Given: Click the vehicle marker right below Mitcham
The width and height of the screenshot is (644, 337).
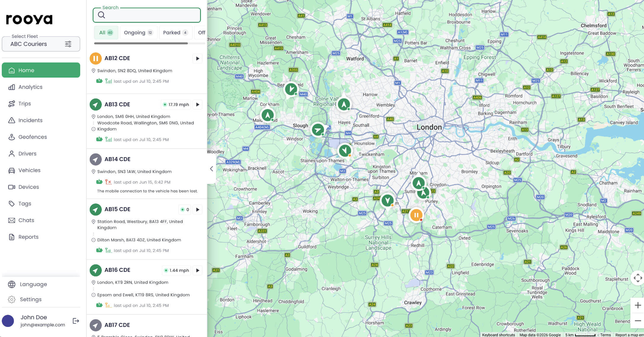Looking at the screenshot, I should click(418, 183).
